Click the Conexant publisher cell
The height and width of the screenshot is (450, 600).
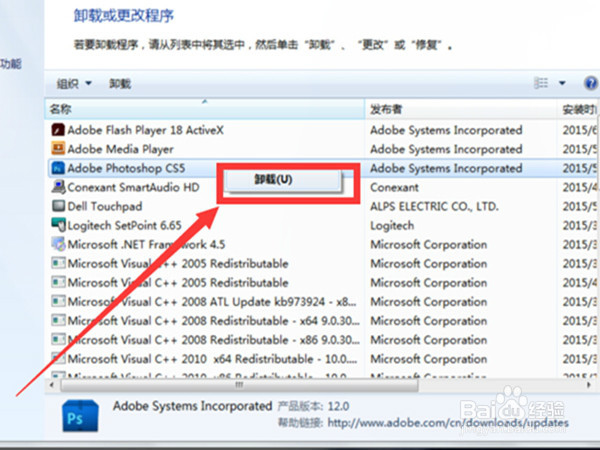point(394,188)
